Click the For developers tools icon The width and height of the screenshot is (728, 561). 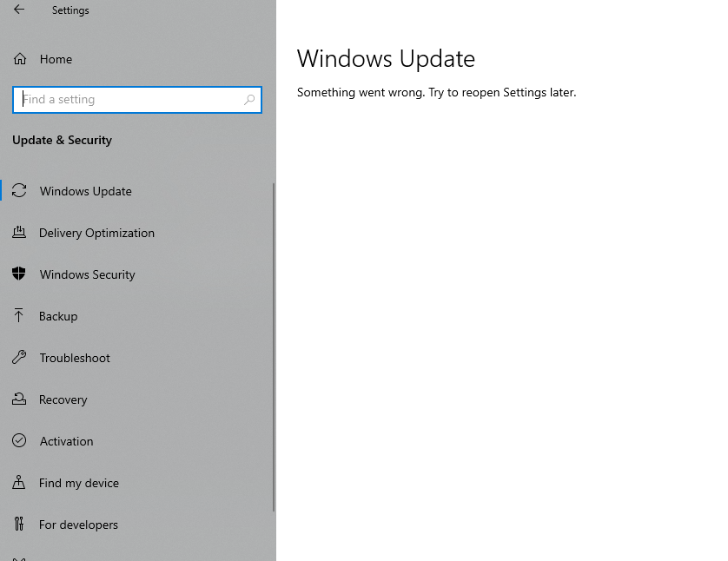[18, 524]
